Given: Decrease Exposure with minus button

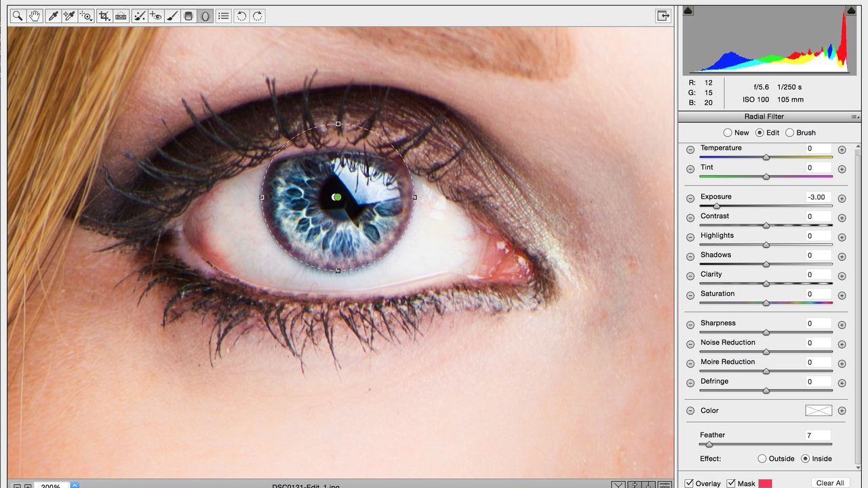Looking at the screenshot, I should [690, 199].
